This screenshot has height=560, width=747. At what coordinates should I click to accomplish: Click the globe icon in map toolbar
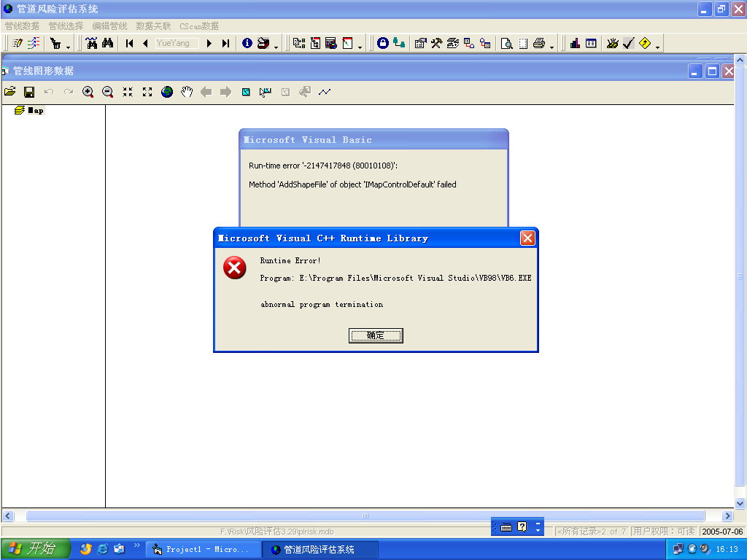(x=167, y=92)
